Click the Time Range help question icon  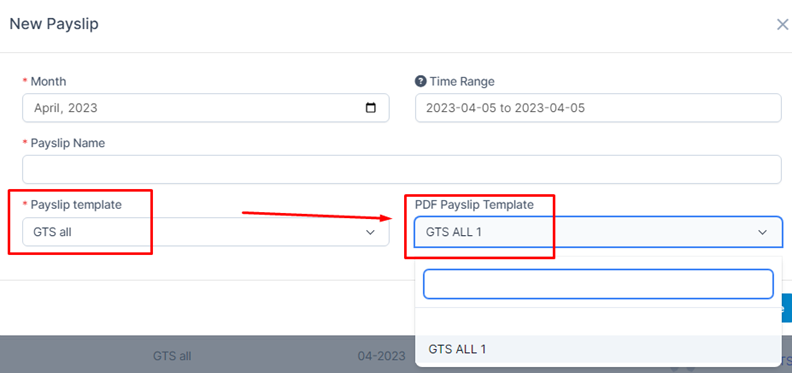[420, 81]
